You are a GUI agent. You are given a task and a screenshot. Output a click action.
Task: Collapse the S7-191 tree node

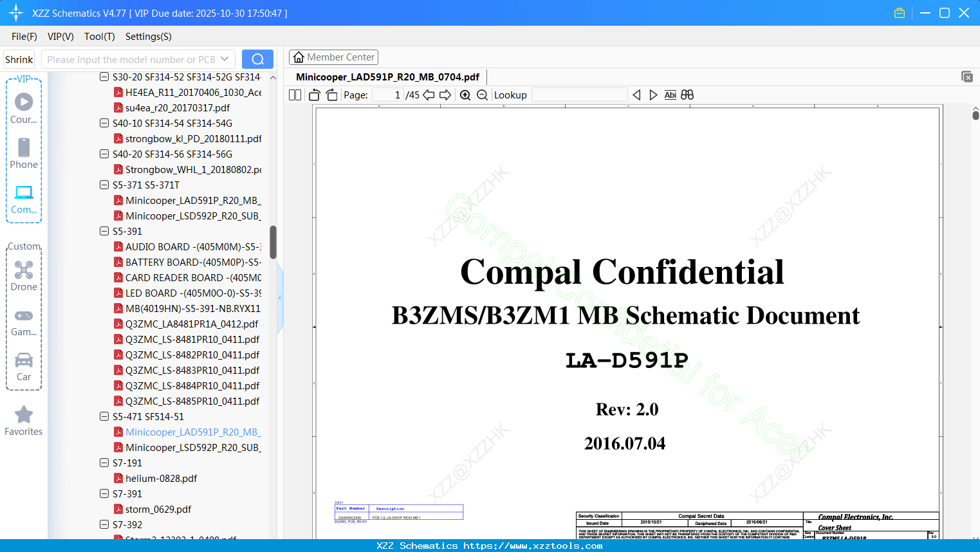[104, 463]
